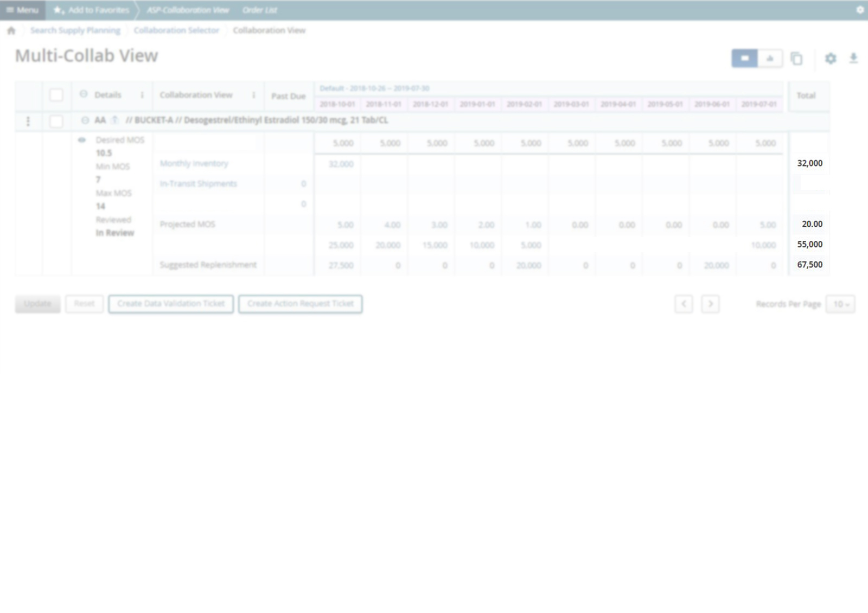Screen dimensions: 868x613
Task: Click the Monthly Inventory link
Action: coord(194,163)
